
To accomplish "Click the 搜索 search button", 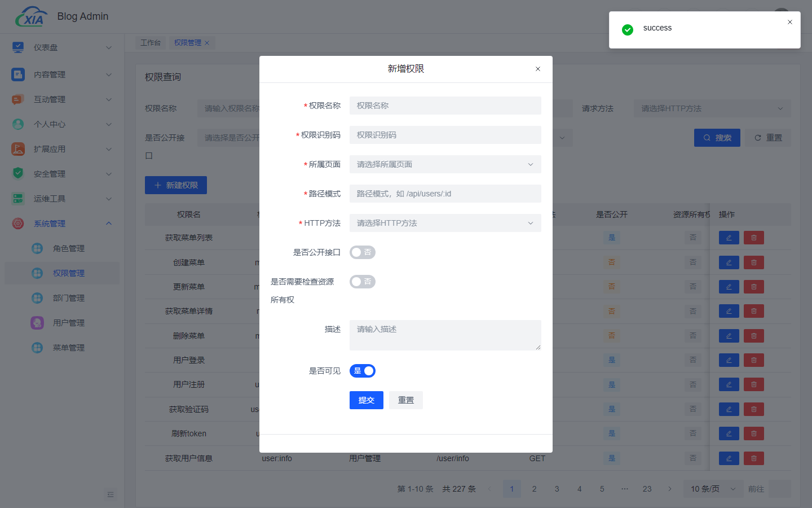I will pos(717,138).
